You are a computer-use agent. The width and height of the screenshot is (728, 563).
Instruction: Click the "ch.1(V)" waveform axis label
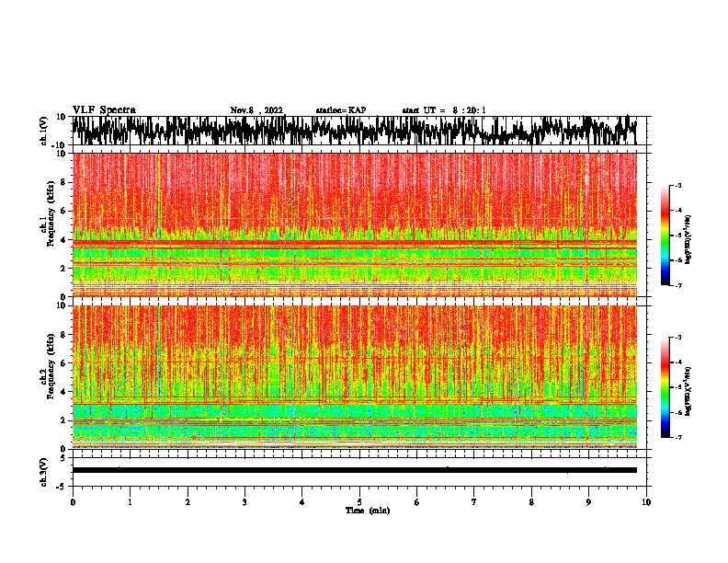[x=42, y=130]
